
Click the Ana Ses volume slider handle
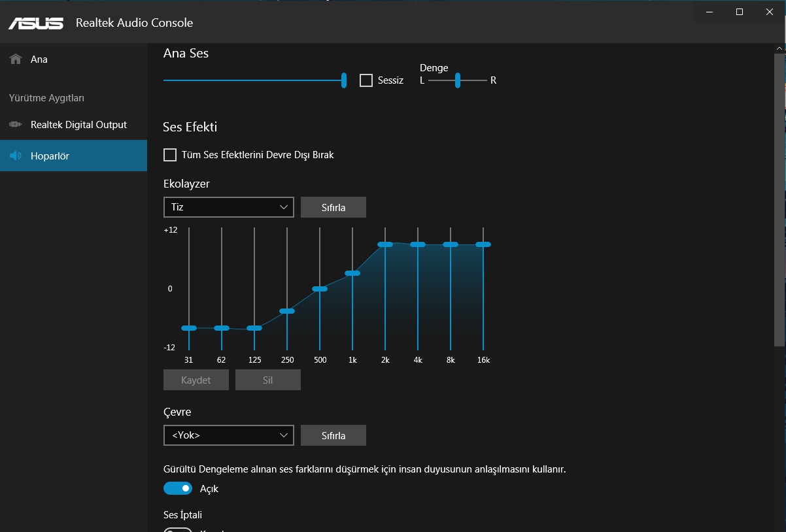click(x=344, y=80)
